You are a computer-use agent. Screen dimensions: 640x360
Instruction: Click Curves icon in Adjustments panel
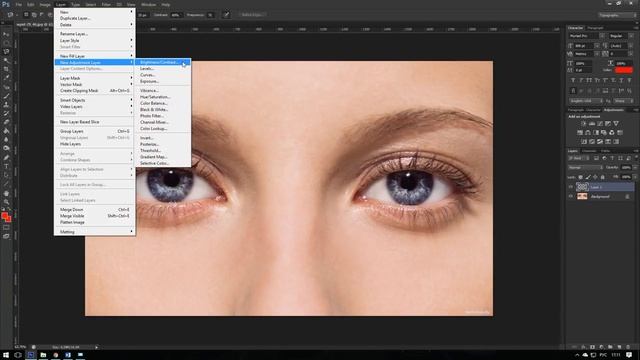point(600,124)
